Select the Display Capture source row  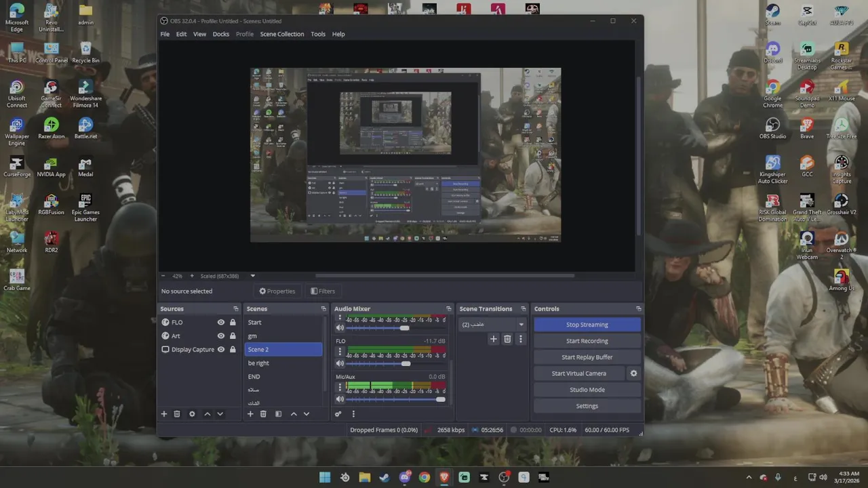(x=199, y=350)
